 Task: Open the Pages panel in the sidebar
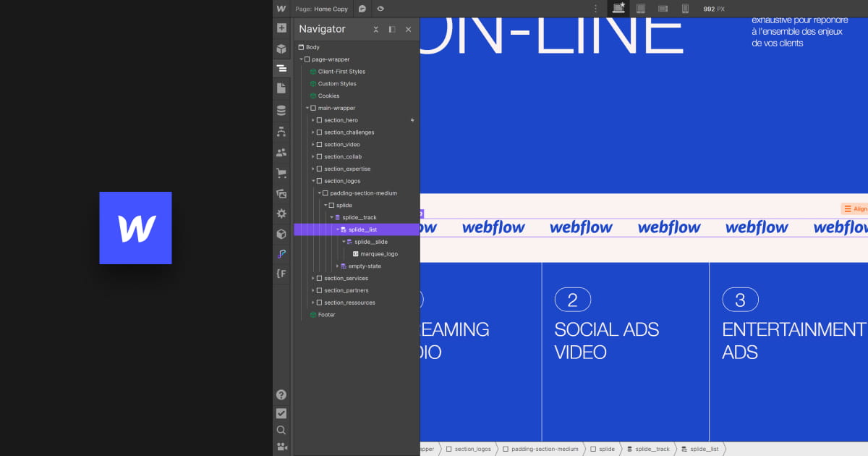coord(281,88)
